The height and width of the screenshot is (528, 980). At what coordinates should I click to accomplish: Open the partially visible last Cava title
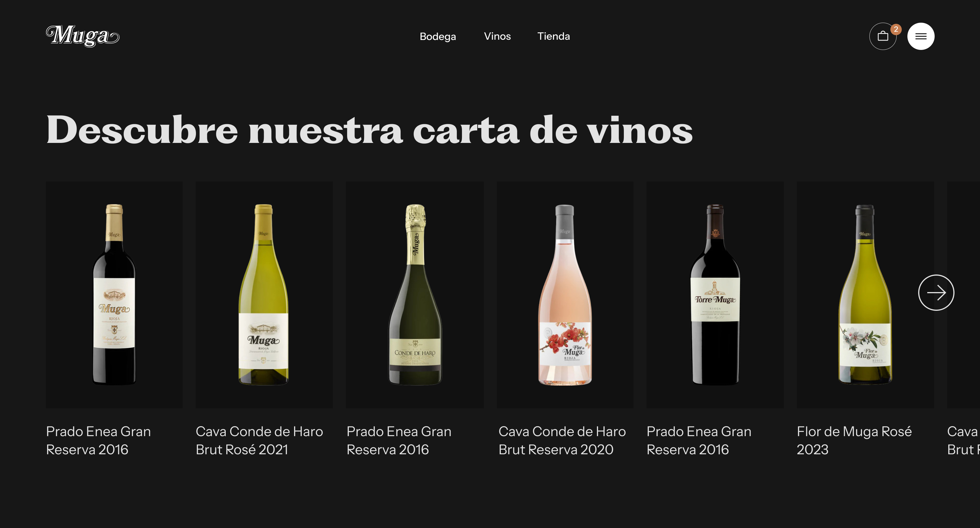pos(963,440)
